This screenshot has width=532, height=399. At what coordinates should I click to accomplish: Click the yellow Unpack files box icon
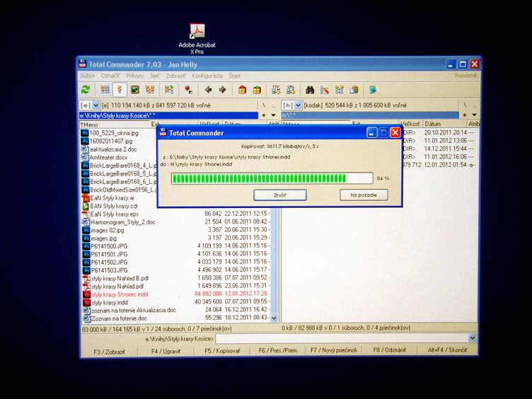(257, 90)
